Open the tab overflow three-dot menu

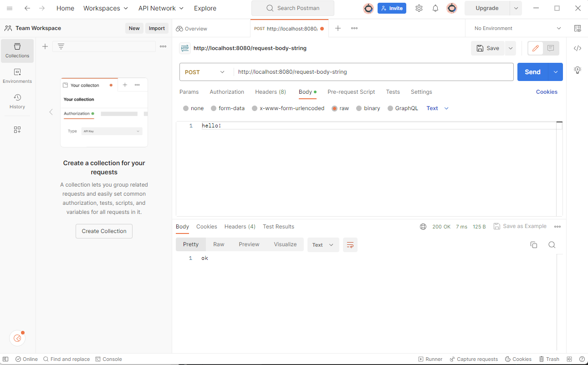(354, 28)
